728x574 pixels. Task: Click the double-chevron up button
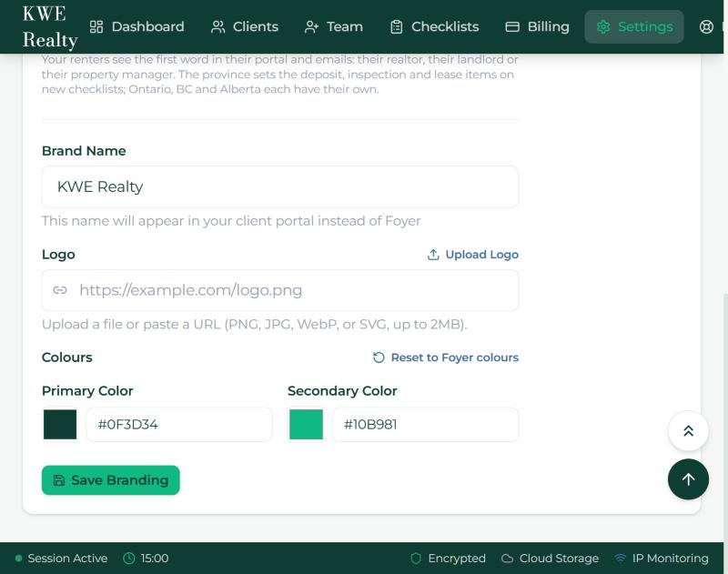click(688, 431)
